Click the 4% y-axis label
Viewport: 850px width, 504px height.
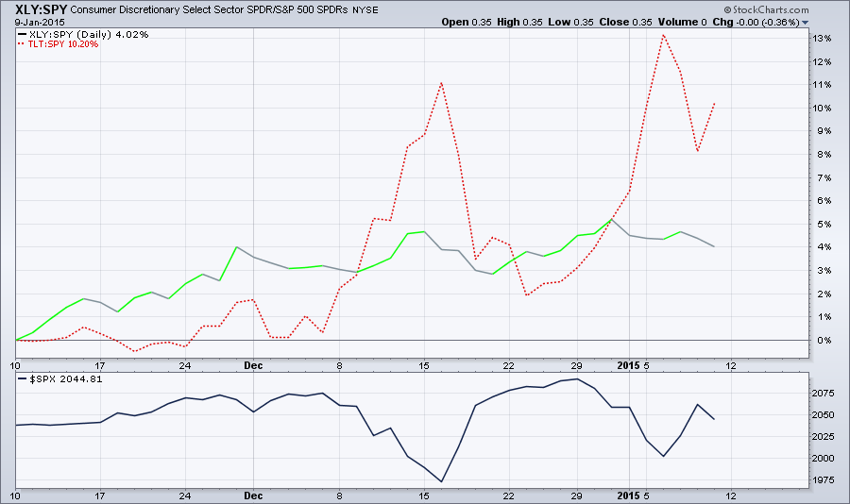[824, 247]
